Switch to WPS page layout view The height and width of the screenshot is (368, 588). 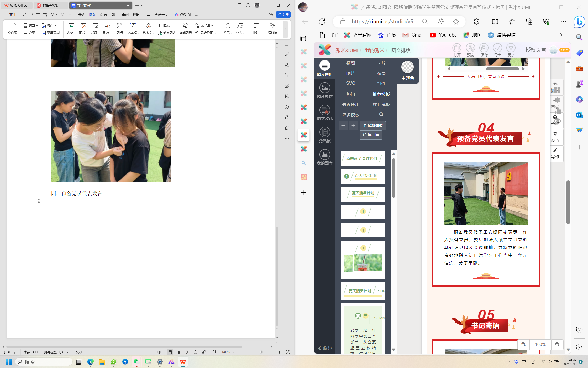coord(170,352)
